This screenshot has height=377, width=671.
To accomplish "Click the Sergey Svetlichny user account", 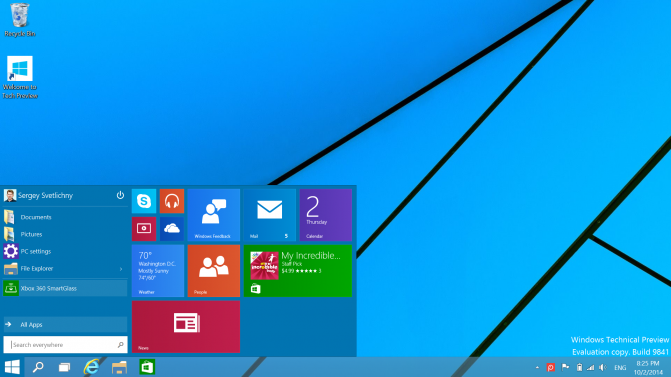I will tap(39, 195).
